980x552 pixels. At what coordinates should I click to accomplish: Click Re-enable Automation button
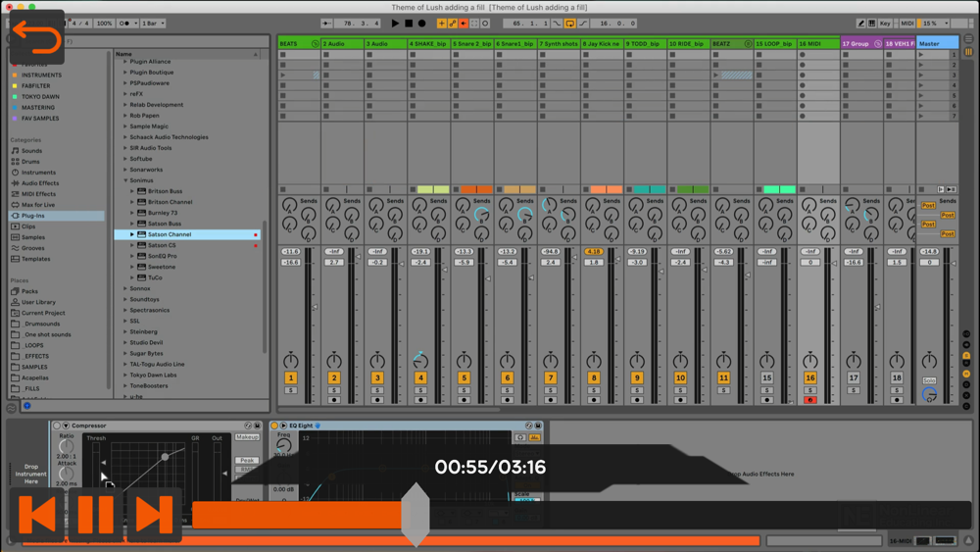(464, 24)
